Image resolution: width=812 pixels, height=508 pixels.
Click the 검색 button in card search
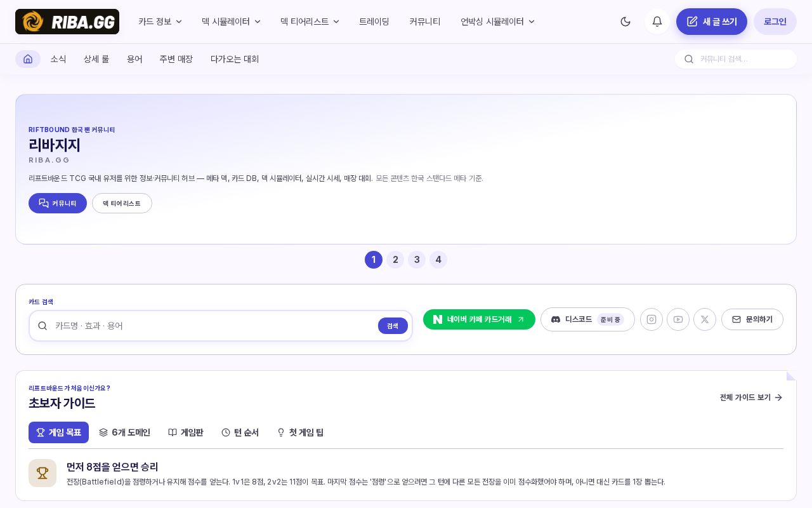pos(393,326)
